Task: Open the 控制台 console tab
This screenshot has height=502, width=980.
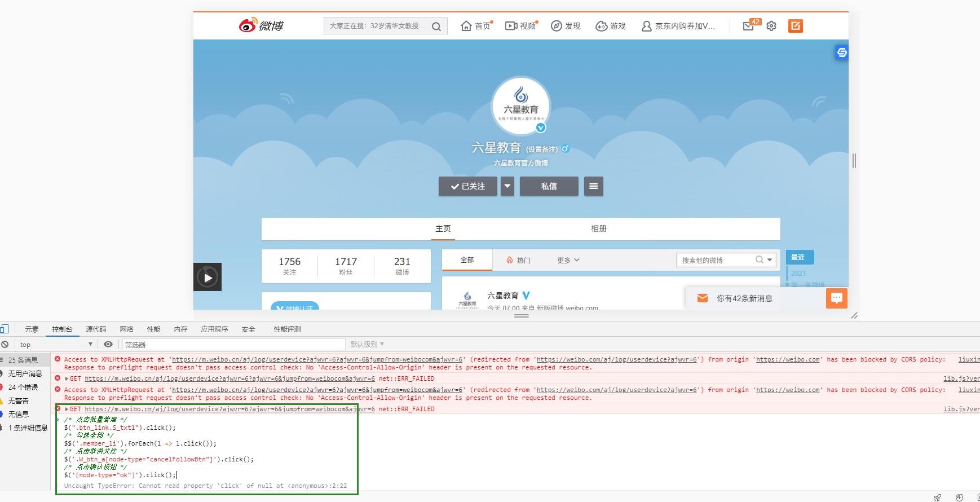Action: pos(62,329)
